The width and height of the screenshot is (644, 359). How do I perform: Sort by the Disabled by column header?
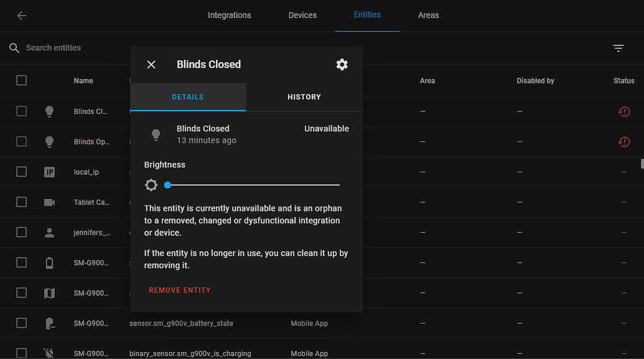(535, 80)
